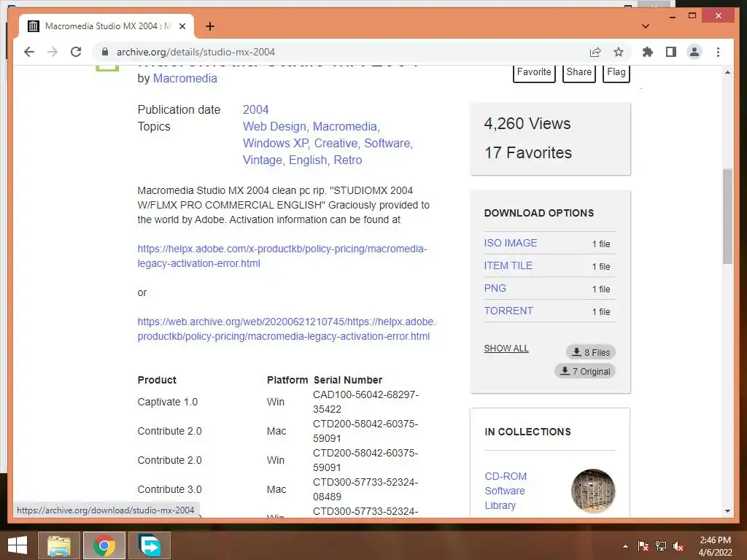Click the CD-ROM Software Library thumbnail
The height and width of the screenshot is (560, 747).
coord(593,491)
